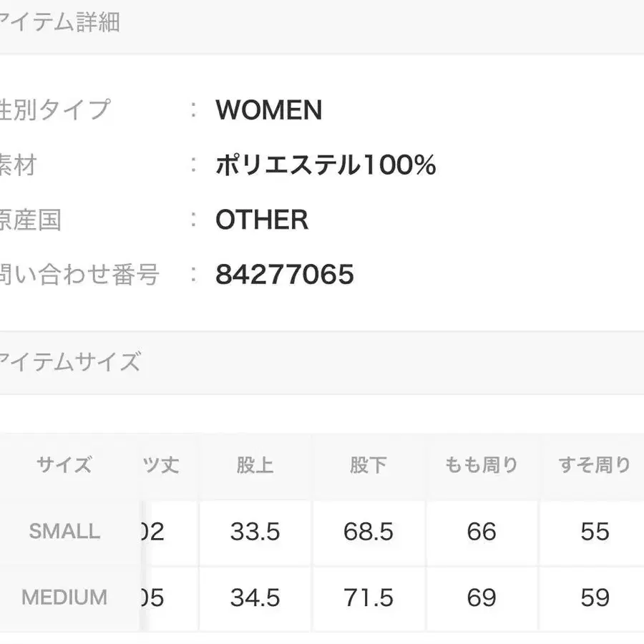Click the サイズ column header
Viewport: 644px width, 644px height.
coord(64,465)
